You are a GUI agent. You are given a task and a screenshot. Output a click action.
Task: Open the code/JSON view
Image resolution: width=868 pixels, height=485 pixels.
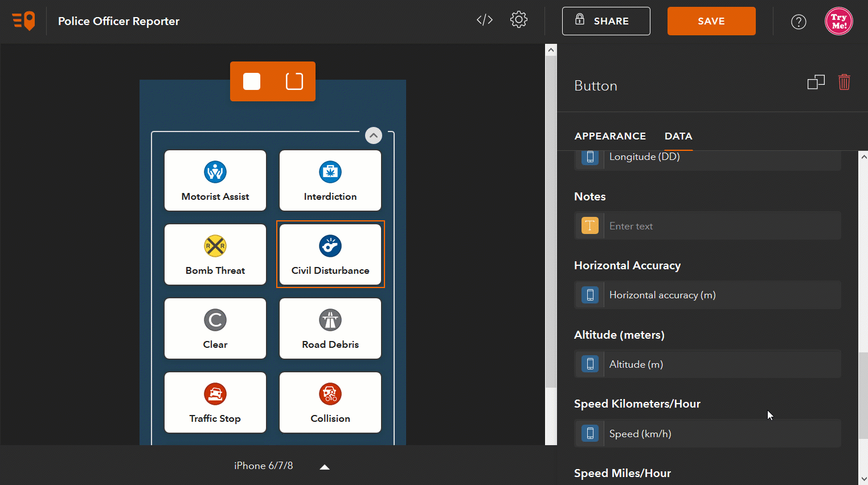(x=484, y=19)
